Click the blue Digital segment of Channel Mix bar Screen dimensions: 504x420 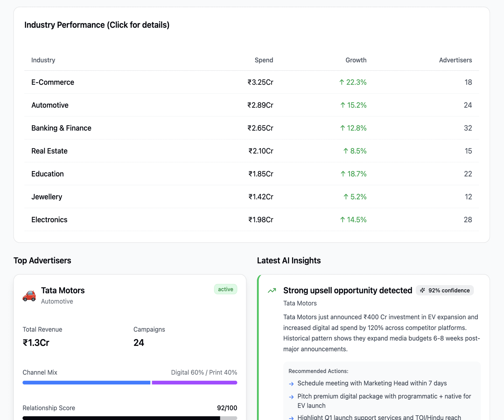click(x=86, y=383)
